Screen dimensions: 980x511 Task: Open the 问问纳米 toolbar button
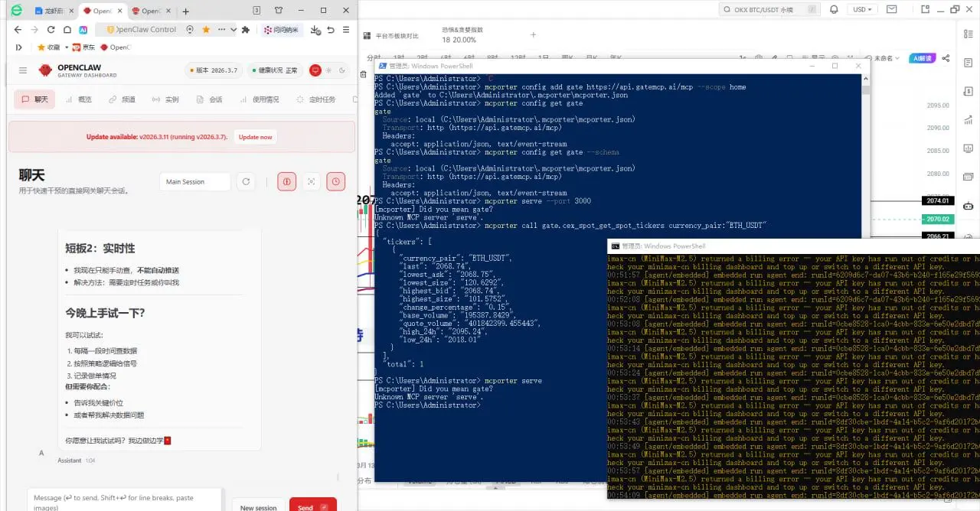point(281,29)
